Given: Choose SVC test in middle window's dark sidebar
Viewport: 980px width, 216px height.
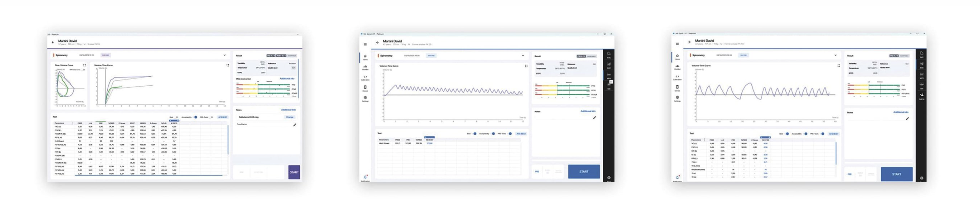Looking at the screenshot, I should 609,66.
